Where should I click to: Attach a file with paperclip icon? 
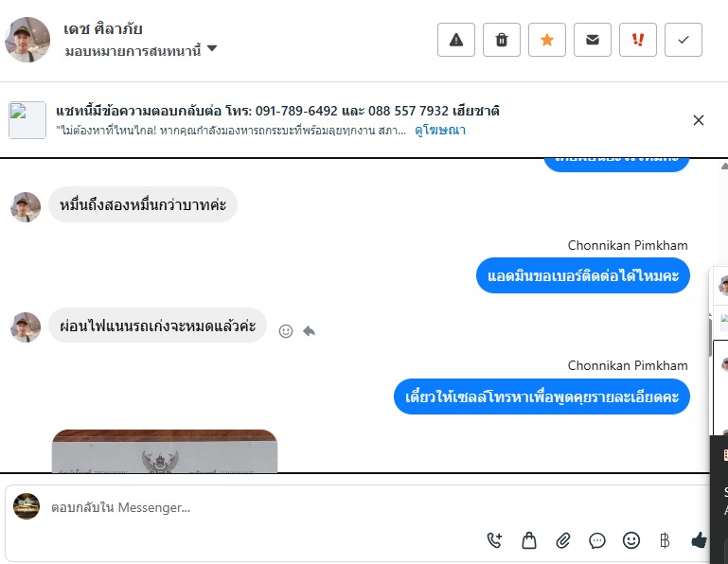563,540
